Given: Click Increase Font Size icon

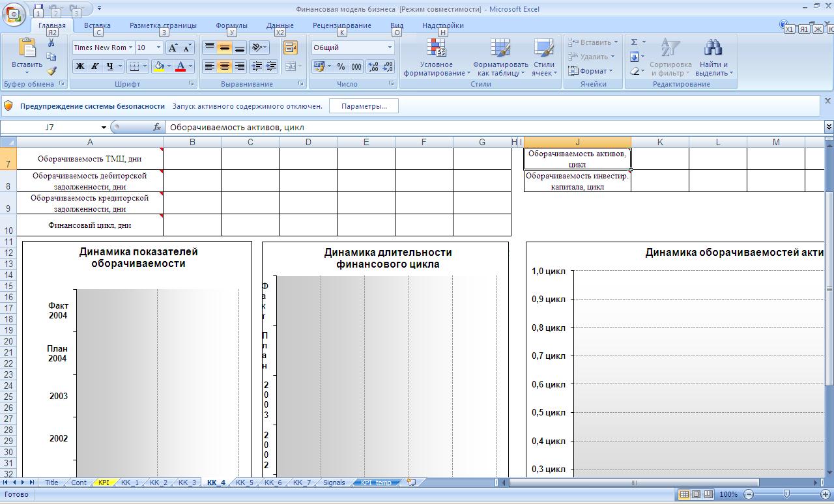Looking at the screenshot, I should point(173,48).
